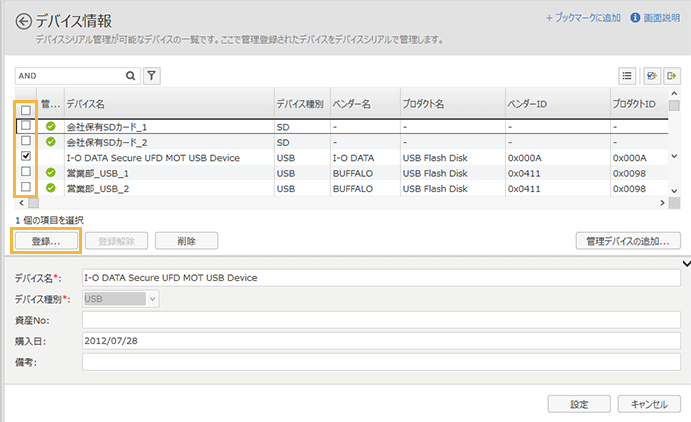Click the horizontal scrollbar thumb
This screenshot has height=422, width=691.
click(33, 203)
